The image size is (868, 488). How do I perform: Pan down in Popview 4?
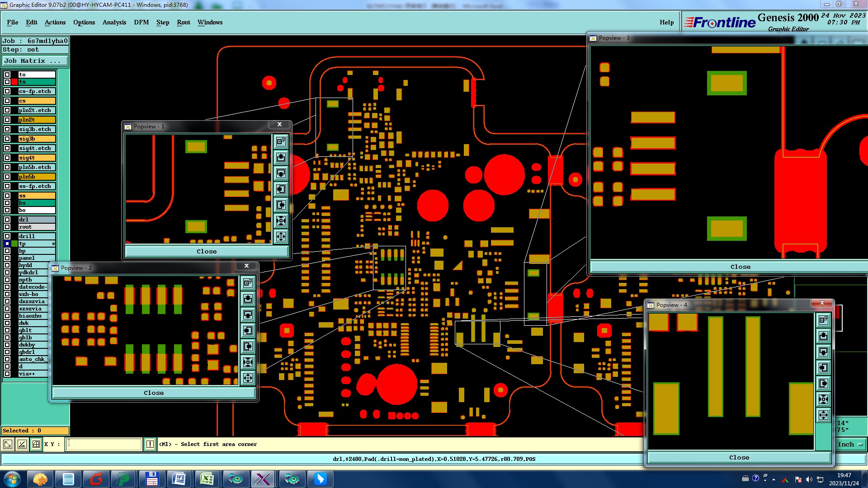click(x=823, y=352)
